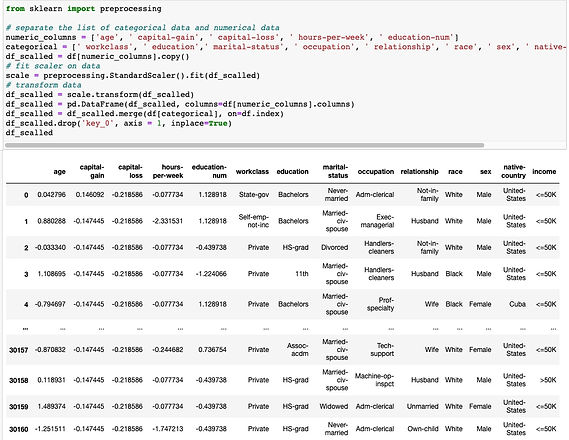Click the 'native-country' column header
569x440 pixels.
click(x=514, y=171)
